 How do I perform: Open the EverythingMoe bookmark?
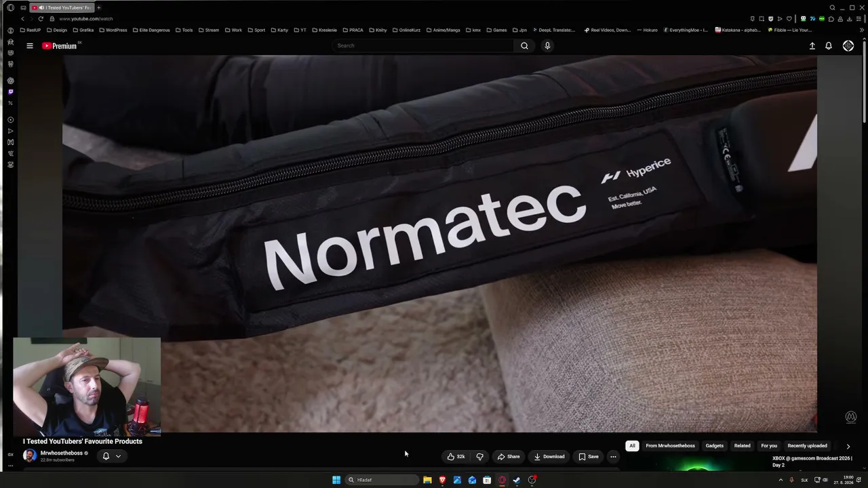[x=686, y=30]
